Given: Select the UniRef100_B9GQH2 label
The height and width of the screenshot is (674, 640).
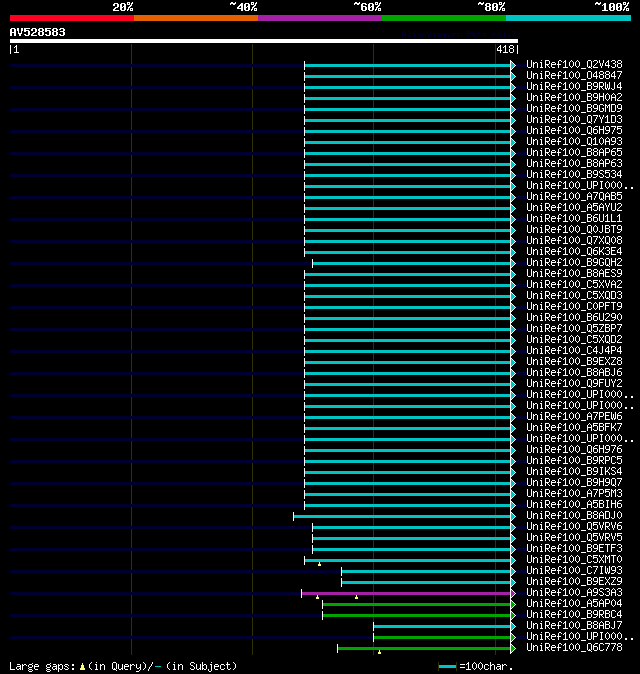Looking at the screenshot, I should pos(574,263).
